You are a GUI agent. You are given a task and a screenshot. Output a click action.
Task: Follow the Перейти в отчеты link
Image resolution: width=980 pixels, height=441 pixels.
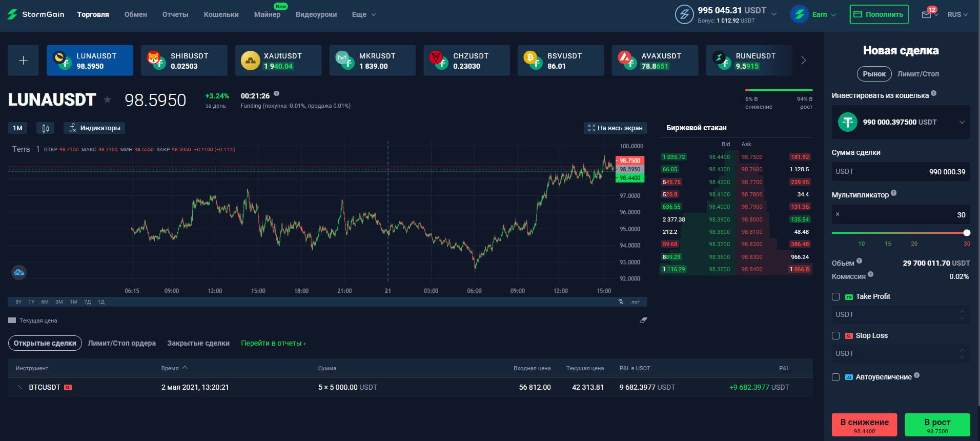273,343
